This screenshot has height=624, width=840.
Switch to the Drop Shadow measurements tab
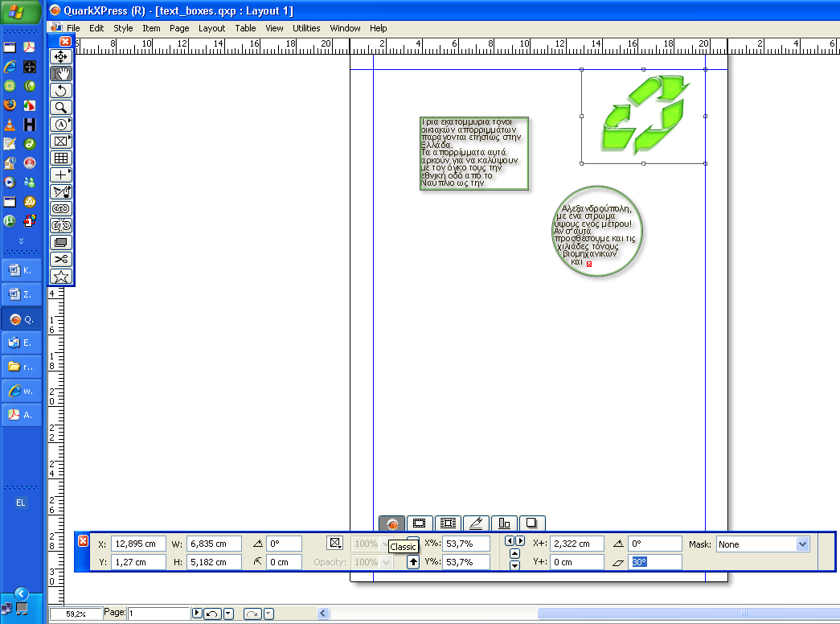(x=532, y=523)
